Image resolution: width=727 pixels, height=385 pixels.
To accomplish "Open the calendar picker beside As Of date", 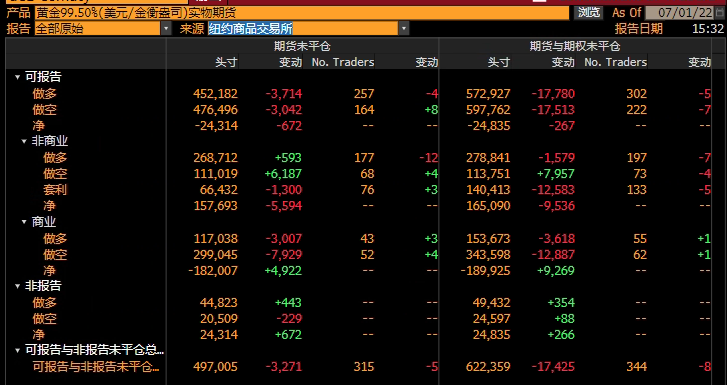I will [x=720, y=13].
